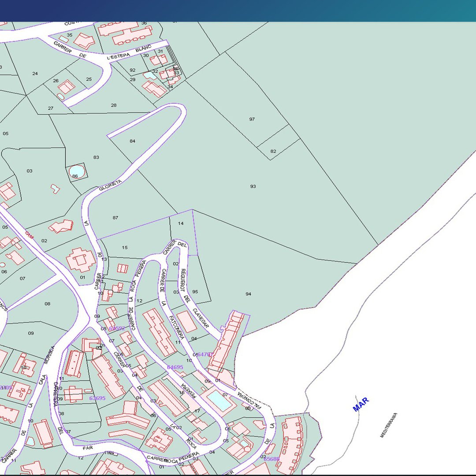Select parcel number 15
The height and width of the screenshot is (476, 476).
tap(125, 248)
